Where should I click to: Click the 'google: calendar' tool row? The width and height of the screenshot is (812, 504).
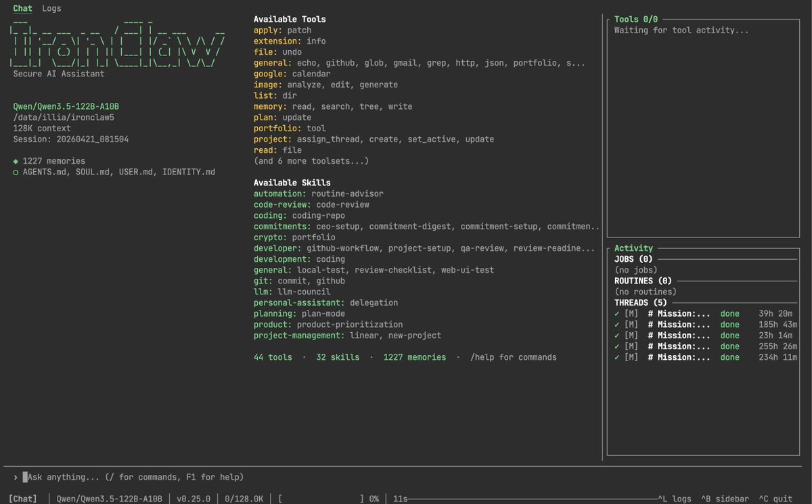point(292,74)
